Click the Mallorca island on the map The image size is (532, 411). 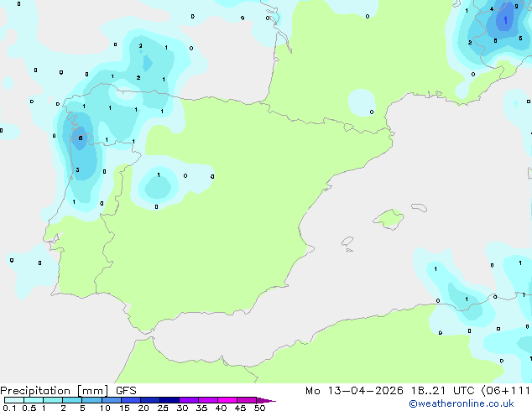click(x=389, y=219)
